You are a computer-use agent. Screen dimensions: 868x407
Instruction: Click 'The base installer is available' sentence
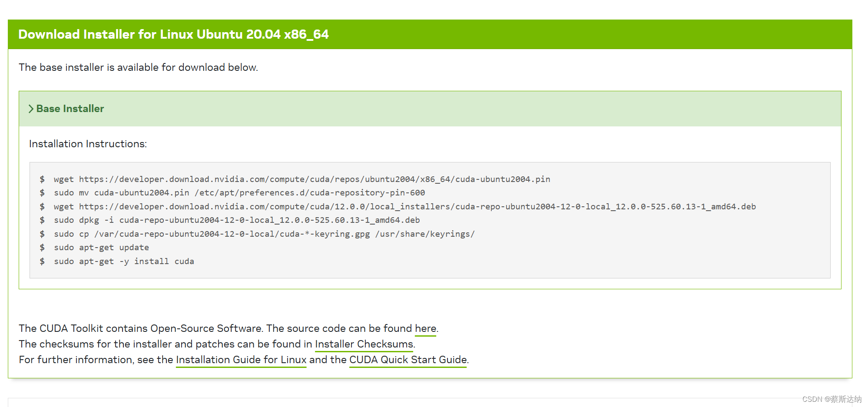tap(138, 67)
